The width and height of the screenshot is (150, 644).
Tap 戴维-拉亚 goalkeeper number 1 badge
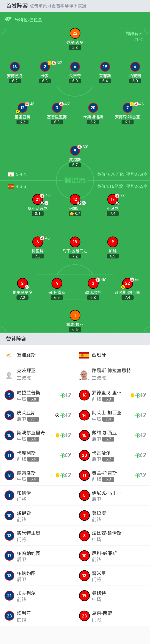point(75,315)
